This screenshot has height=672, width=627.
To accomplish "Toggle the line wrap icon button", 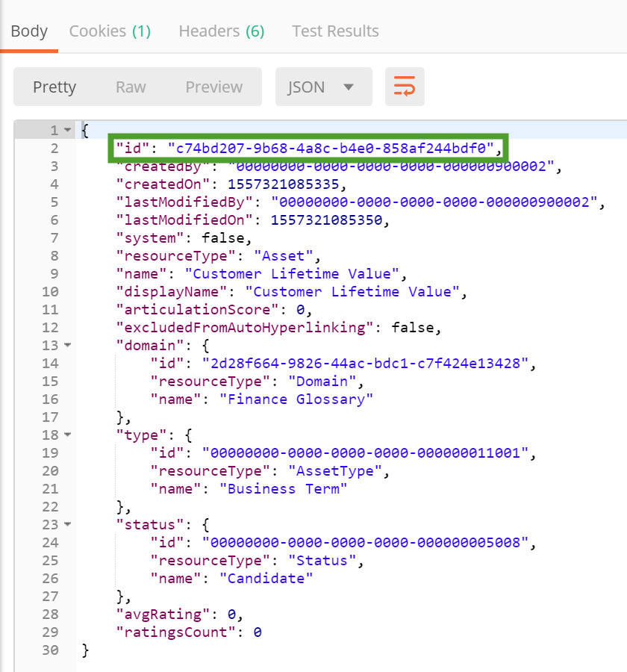I will click(x=405, y=87).
